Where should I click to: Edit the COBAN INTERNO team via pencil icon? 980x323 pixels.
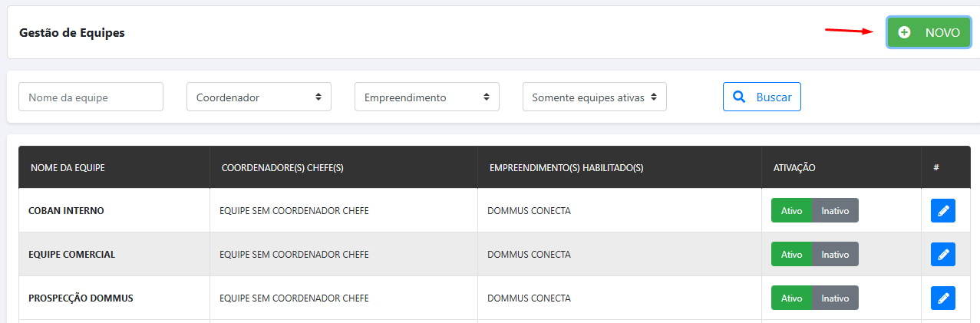pyautogui.click(x=943, y=210)
